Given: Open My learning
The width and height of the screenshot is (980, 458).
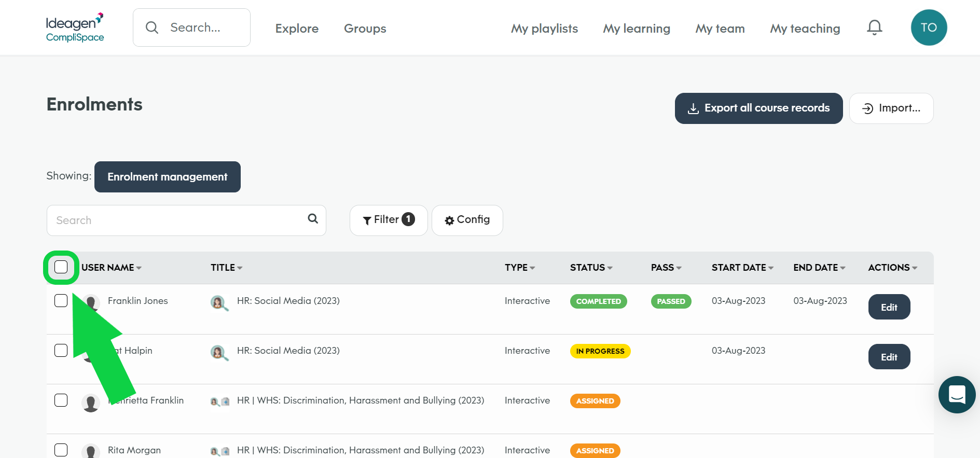Looking at the screenshot, I should [637, 29].
